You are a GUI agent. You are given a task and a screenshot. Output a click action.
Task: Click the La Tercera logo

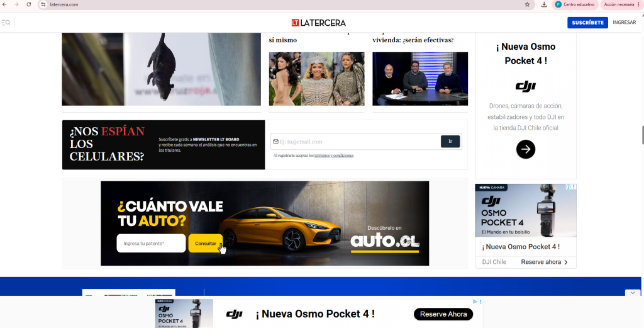click(319, 23)
